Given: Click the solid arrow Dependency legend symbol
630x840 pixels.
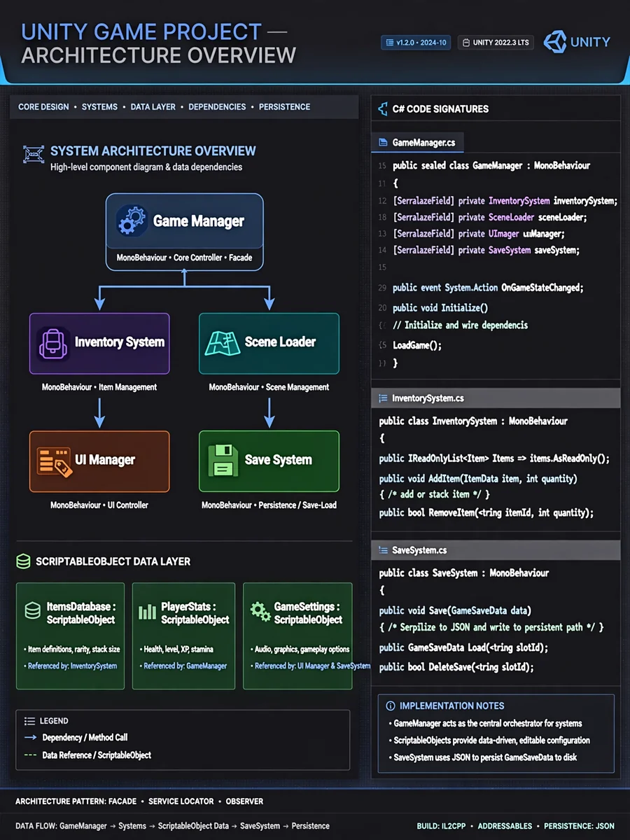Looking at the screenshot, I should [x=30, y=738].
